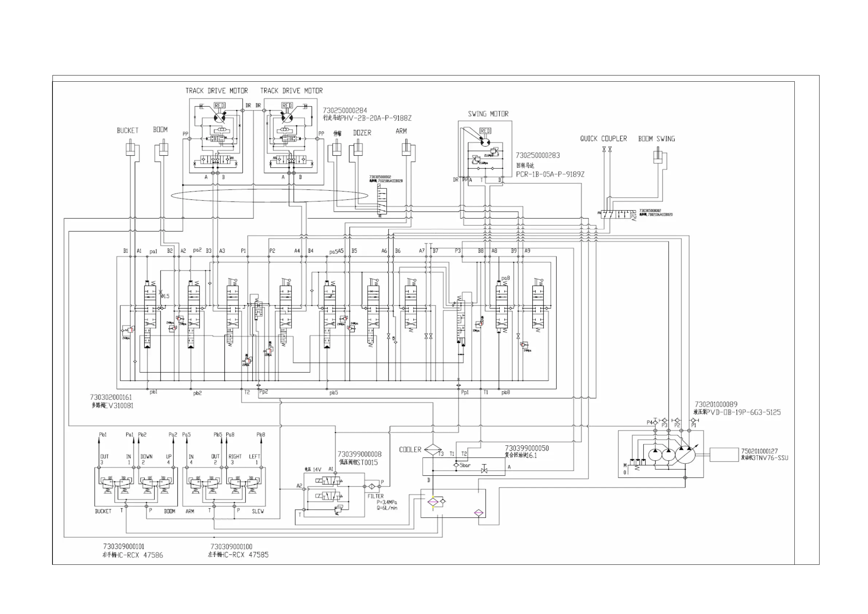Click the 730309000100 left joystick label
The width and height of the screenshot is (868, 614).
coord(231,546)
